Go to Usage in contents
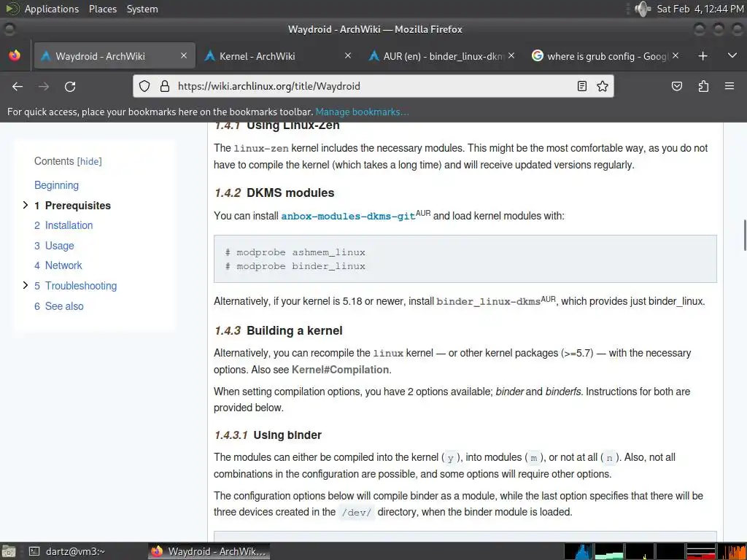This screenshot has width=747, height=560. 59,246
